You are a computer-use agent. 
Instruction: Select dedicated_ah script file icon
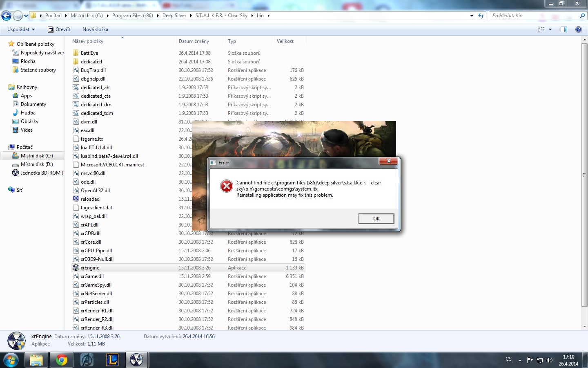tap(76, 88)
